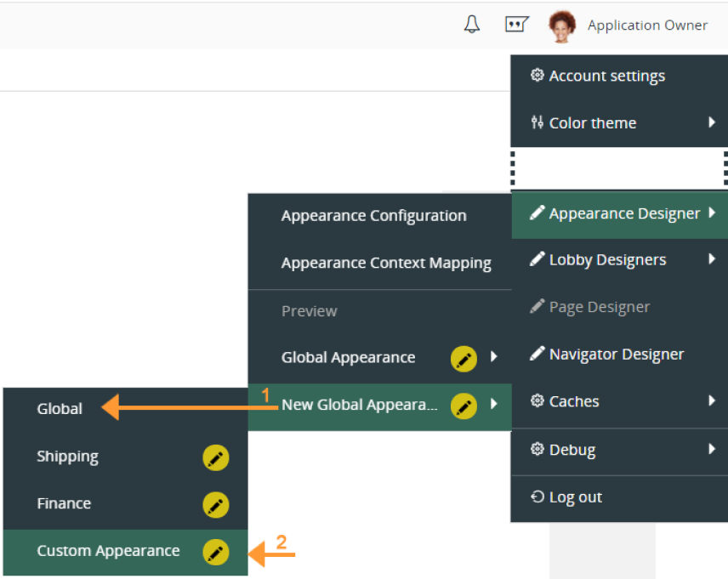
Task: Expand the Color theme submenu arrow
Action: pos(712,122)
